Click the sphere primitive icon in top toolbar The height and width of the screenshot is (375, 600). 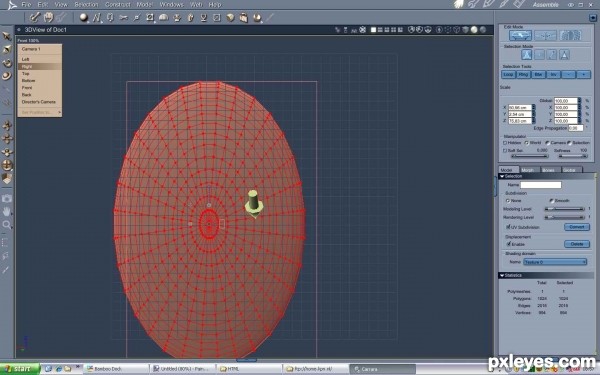(83, 17)
